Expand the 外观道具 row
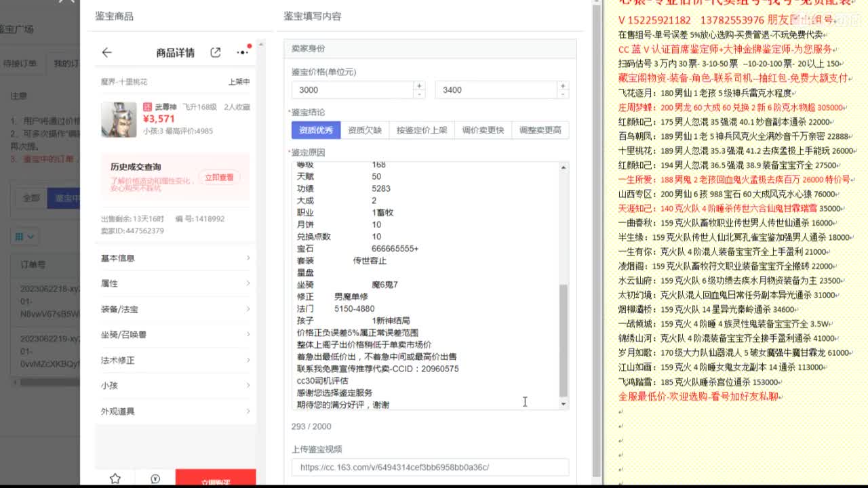 176,411
